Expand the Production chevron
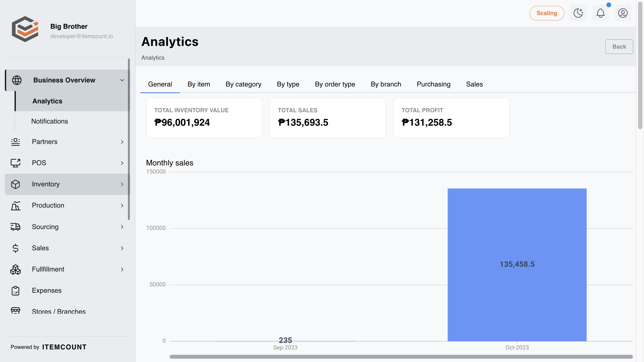The height and width of the screenshot is (362, 644). click(x=122, y=205)
